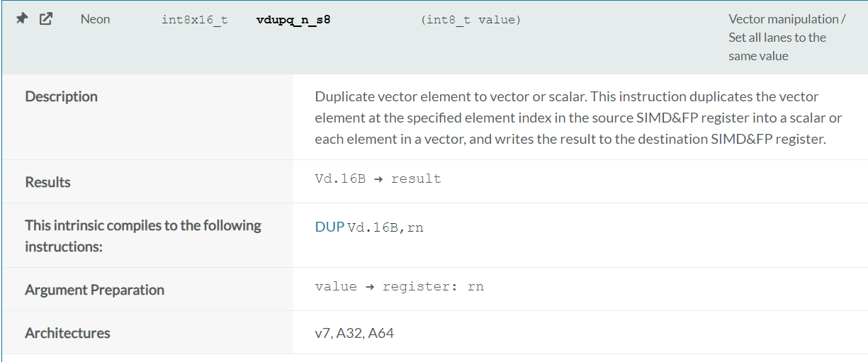
Task: Open the intrinsic in a new window
Action: click(46, 19)
